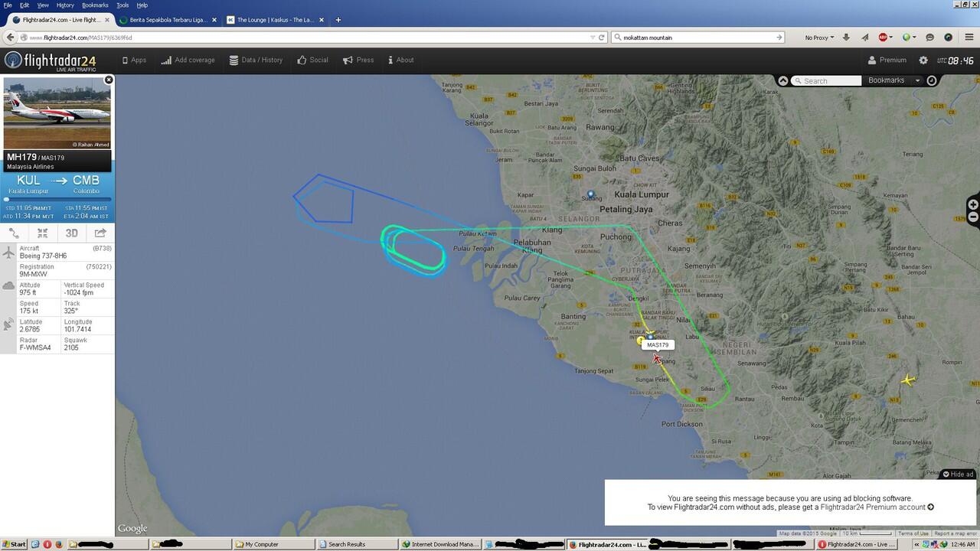This screenshot has width=980, height=551.
Task: Submit search with arrow button
Action: (x=779, y=37)
